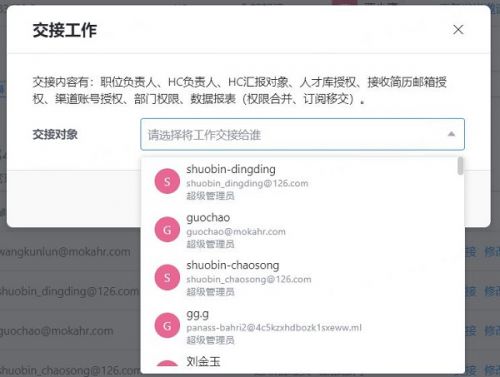Select shuobin-chaosong from the list
The width and height of the screenshot is (500, 377).
click(x=302, y=278)
